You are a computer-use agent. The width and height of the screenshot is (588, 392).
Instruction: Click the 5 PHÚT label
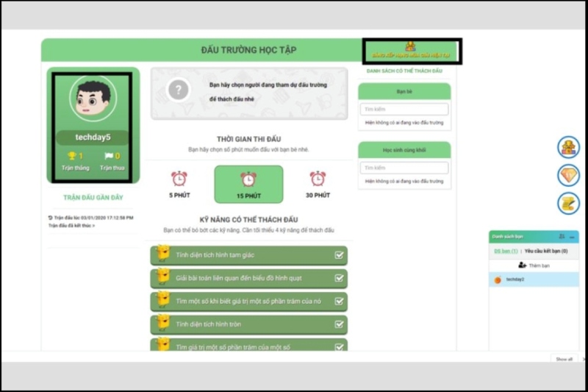coord(179,195)
